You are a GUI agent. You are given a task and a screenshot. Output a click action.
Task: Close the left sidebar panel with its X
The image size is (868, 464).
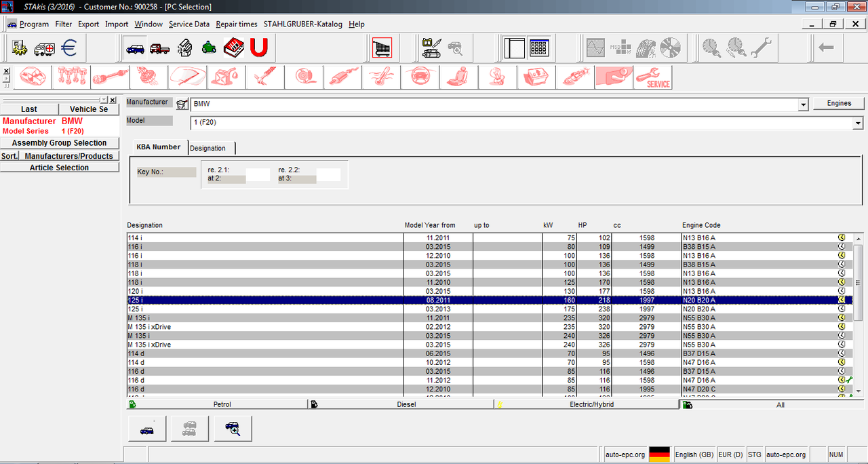click(113, 100)
